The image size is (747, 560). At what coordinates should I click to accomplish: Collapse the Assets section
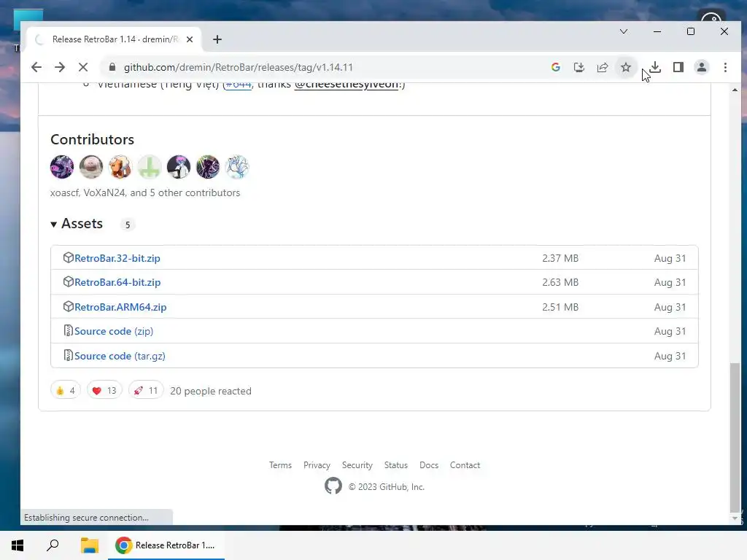[77, 224]
